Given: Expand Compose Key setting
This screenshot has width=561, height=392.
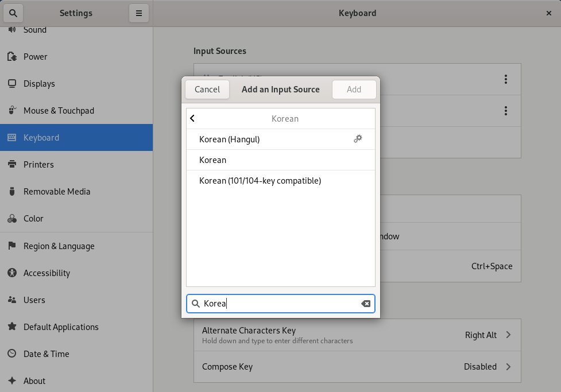Looking at the screenshot, I should (508, 367).
